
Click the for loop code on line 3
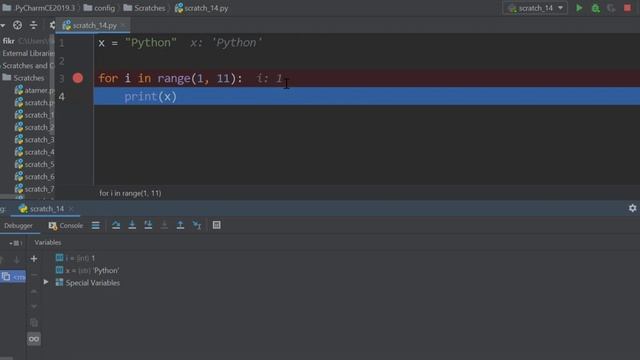[x=170, y=78]
